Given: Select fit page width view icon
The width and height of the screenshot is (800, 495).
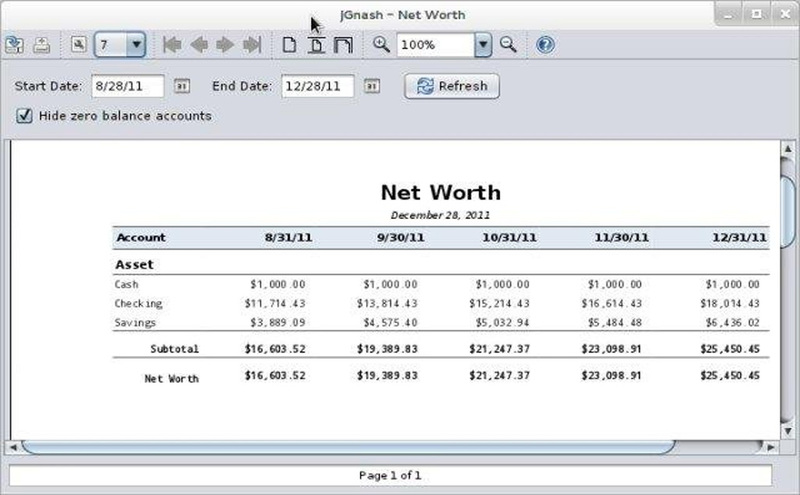Looking at the screenshot, I should [343, 45].
